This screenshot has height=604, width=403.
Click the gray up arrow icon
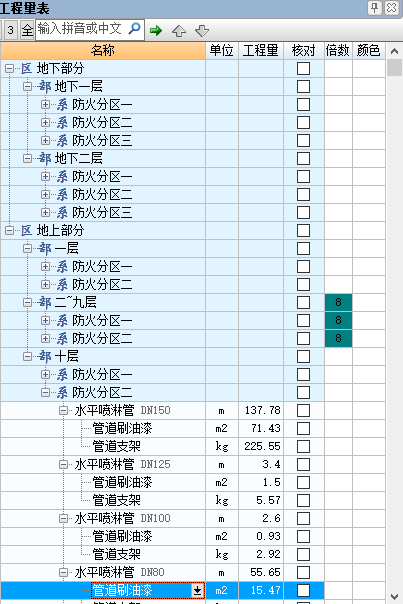click(x=179, y=30)
